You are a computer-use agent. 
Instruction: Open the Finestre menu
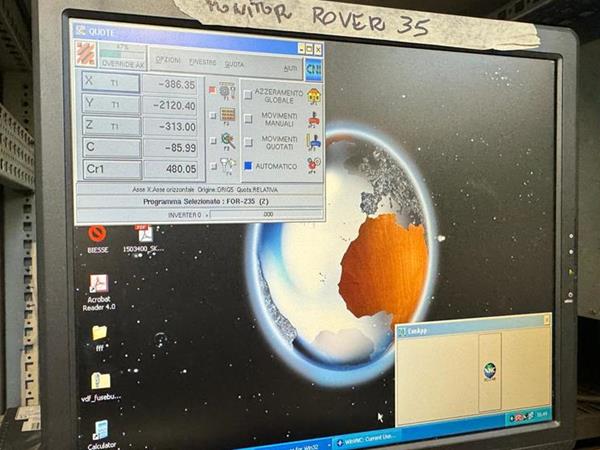(x=202, y=62)
